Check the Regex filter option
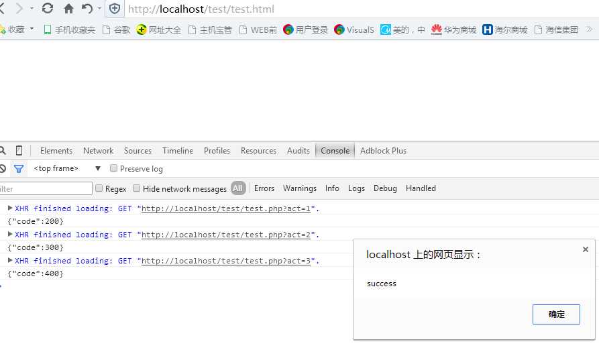599x364 pixels. pyautogui.click(x=99, y=188)
